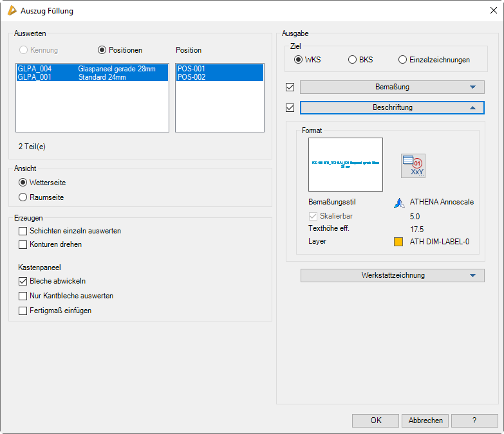This screenshot has height=434, width=504.
Task: Toggle the Bleche abwickeln checkbox
Action: [23, 281]
